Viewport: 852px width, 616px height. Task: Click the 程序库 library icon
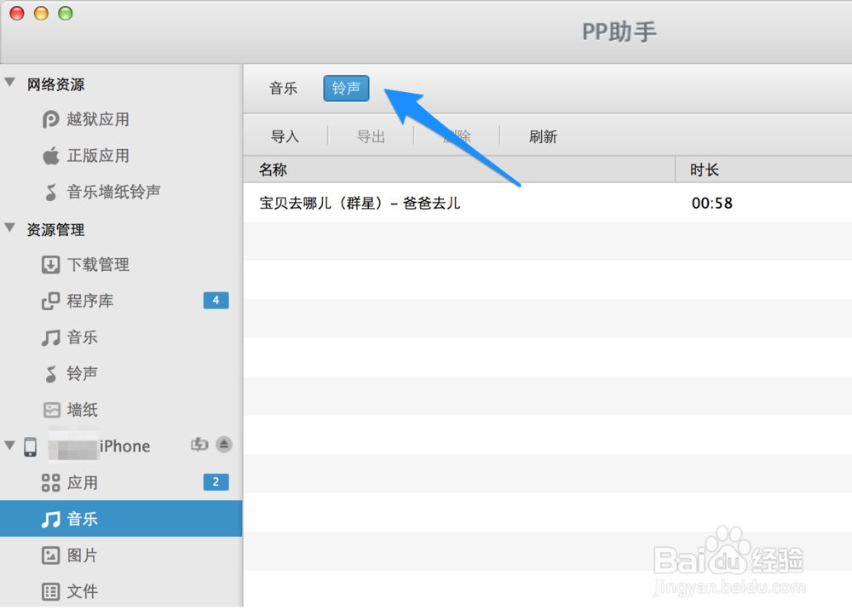click(50, 301)
